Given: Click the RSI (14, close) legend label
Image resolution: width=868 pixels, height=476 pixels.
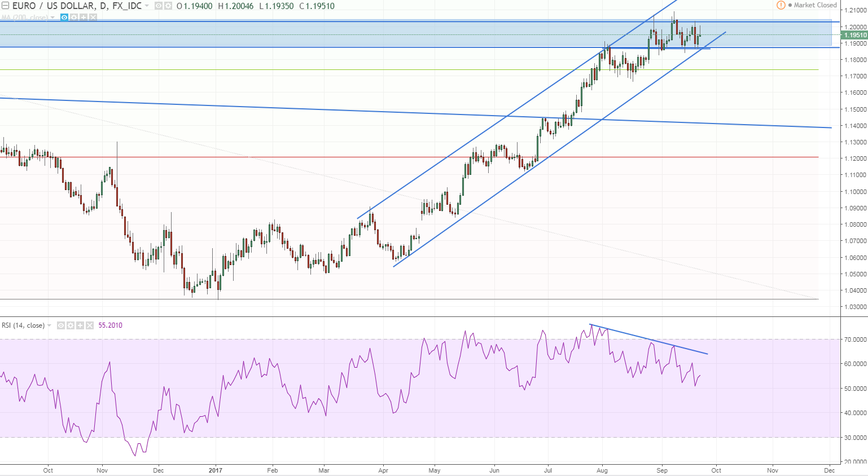Looking at the screenshot, I should click(23, 325).
